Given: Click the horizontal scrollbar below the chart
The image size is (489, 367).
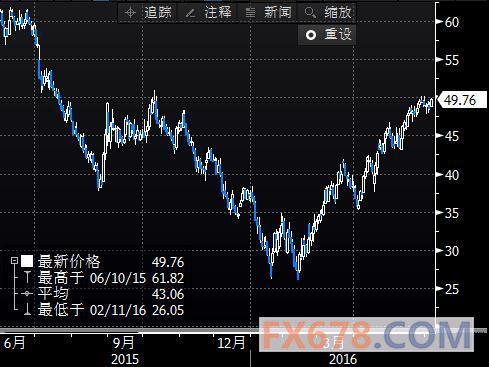Looking at the screenshot, I should [x=244, y=331].
